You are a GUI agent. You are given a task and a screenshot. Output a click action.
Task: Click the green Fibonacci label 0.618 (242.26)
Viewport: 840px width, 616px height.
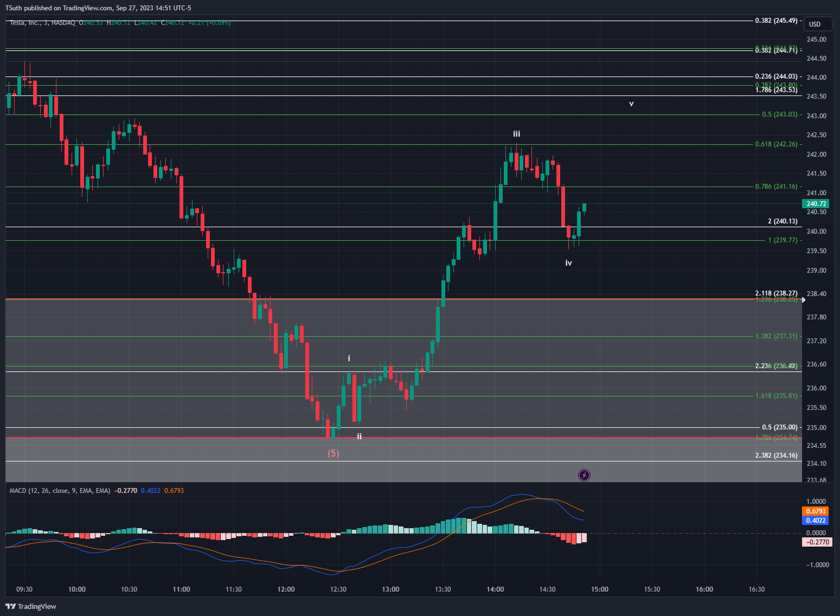776,144
